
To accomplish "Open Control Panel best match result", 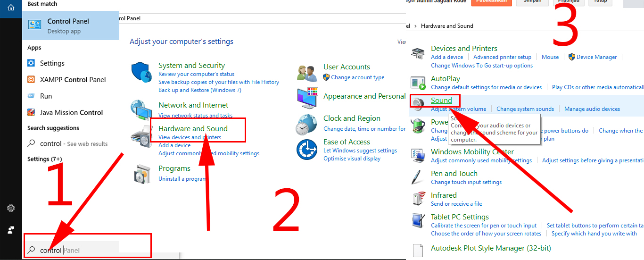I will tap(70, 25).
